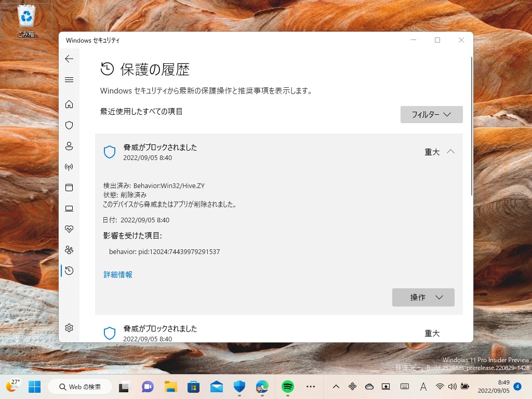Screen dimensions: 532x399
Task: Open Family options in sidebar
Action: click(69, 250)
